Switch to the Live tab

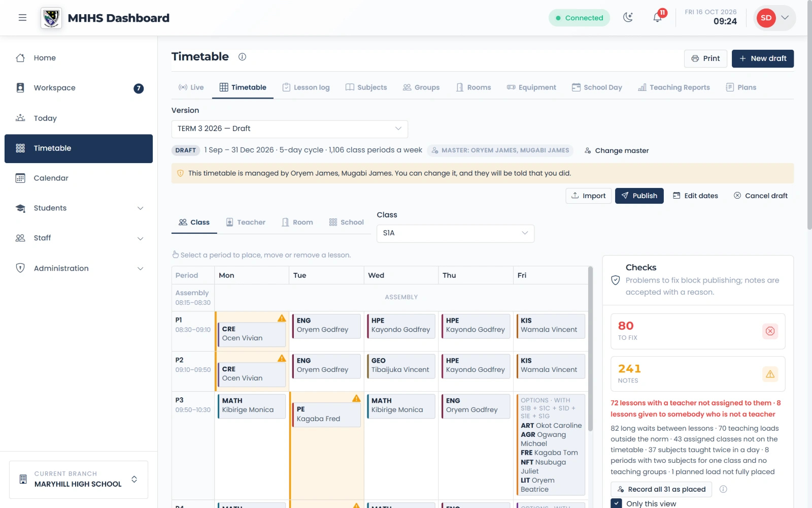coord(191,87)
